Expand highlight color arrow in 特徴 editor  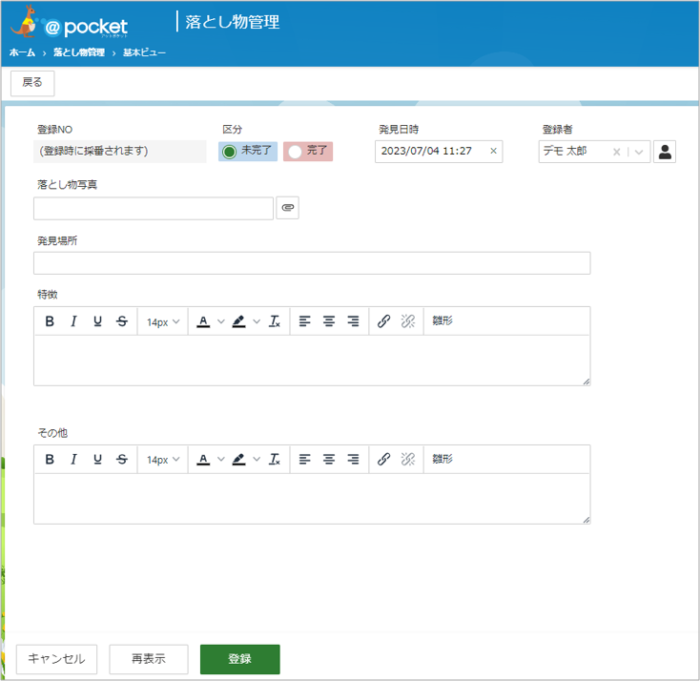[257, 322]
